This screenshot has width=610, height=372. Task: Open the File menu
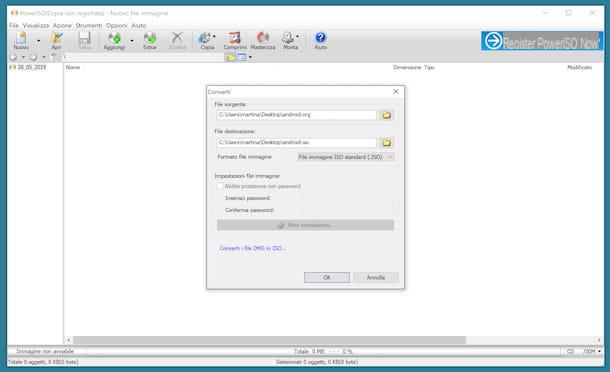[14, 25]
